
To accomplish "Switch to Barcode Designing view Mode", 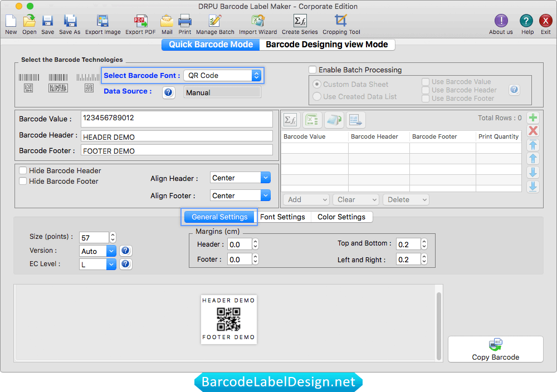I will point(327,45).
